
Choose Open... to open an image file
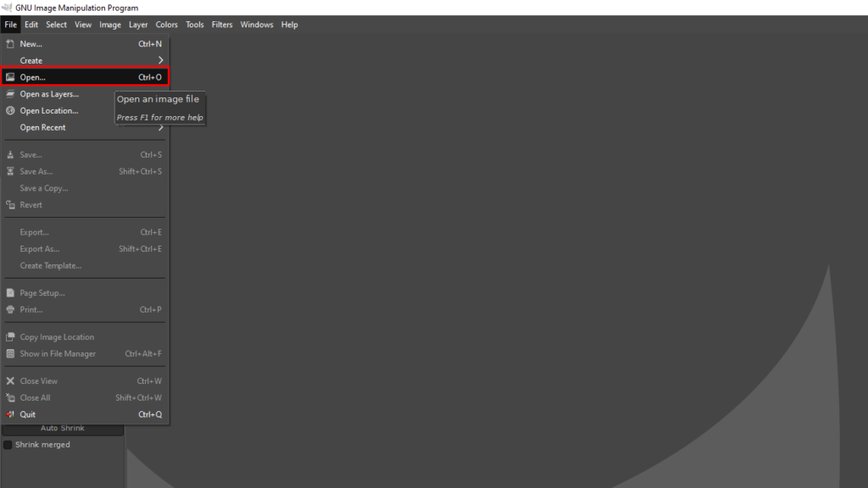coord(85,77)
